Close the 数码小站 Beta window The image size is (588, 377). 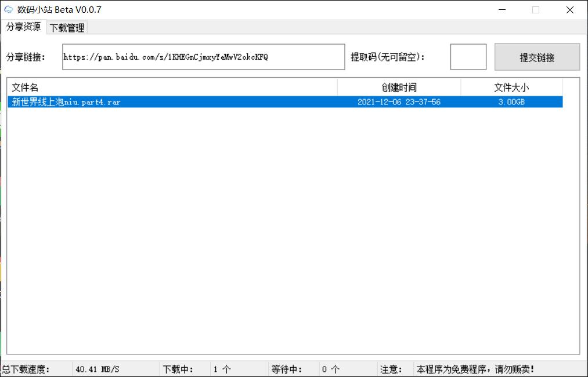point(569,10)
